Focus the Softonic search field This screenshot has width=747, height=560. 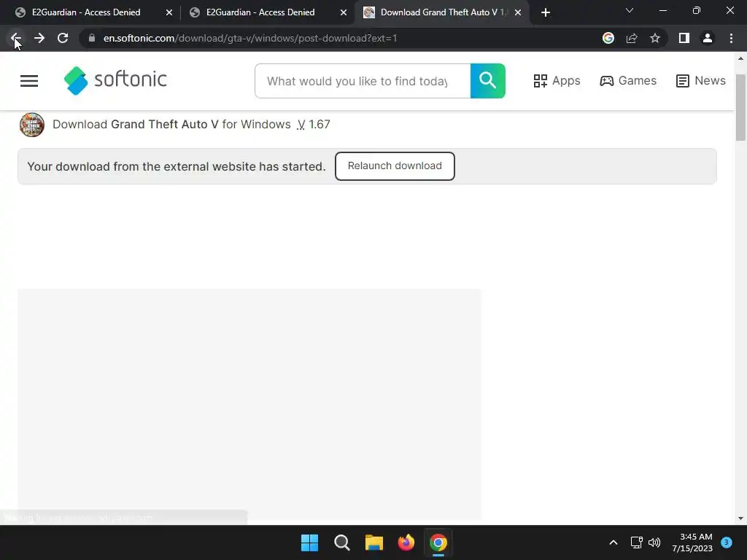(x=363, y=81)
